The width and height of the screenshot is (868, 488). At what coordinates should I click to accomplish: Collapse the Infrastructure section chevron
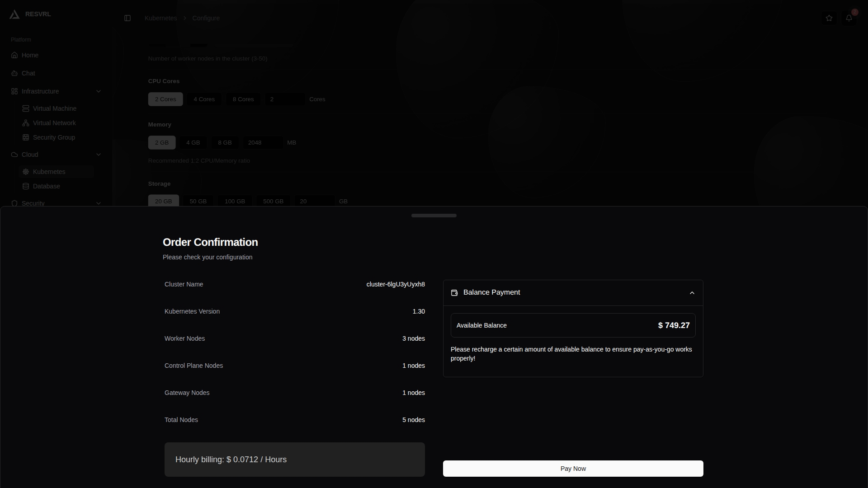pyautogui.click(x=99, y=91)
